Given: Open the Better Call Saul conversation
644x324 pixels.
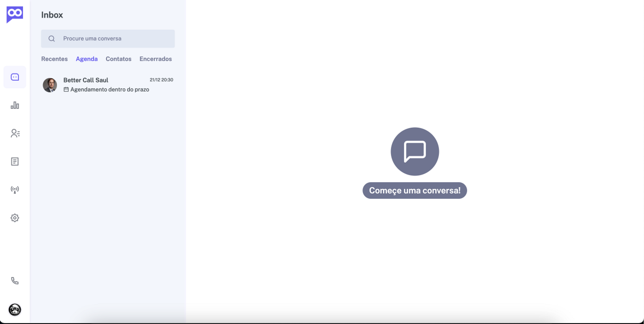Looking at the screenshot, I should click(x=108, y=85).
